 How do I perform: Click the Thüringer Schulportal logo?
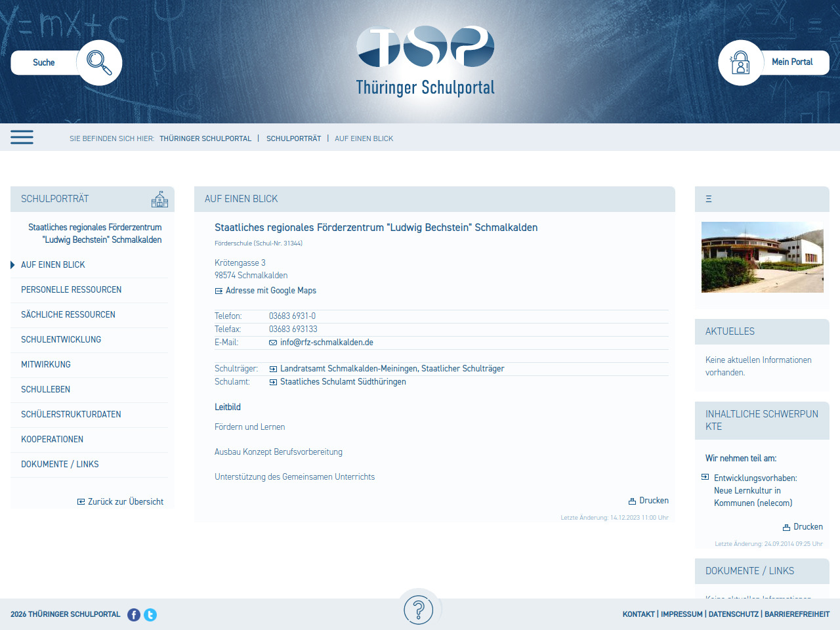[x=425, y=61]
